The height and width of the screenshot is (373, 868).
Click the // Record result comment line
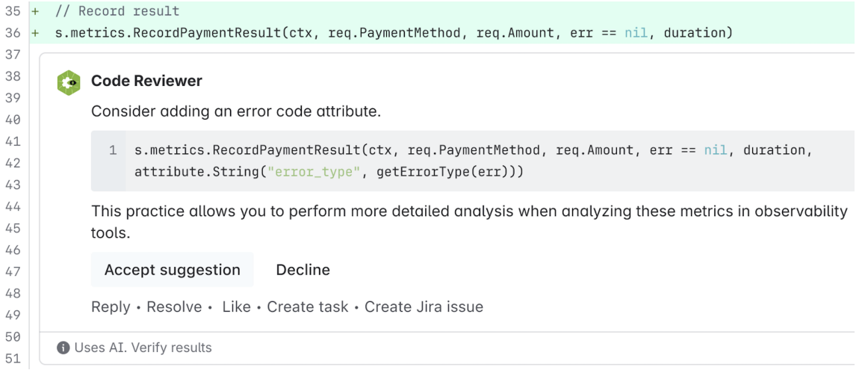pyautogui.click(x=117, y=11)
